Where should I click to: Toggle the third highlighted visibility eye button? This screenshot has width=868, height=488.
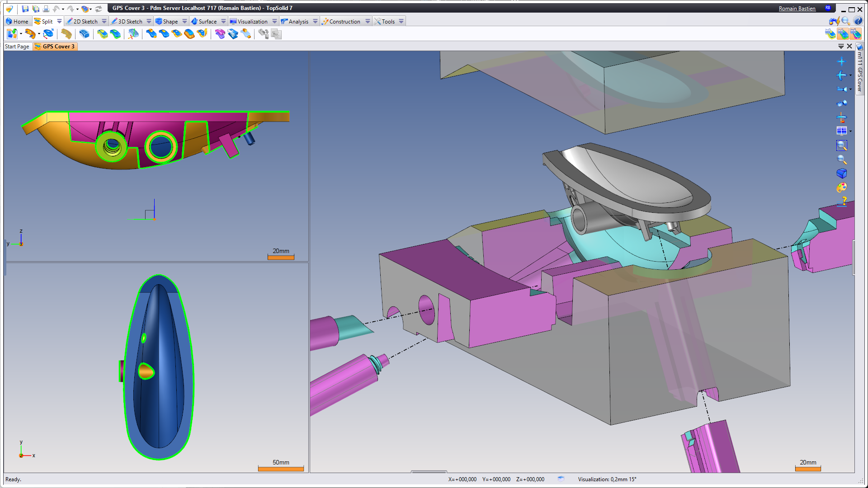[855, 34]
